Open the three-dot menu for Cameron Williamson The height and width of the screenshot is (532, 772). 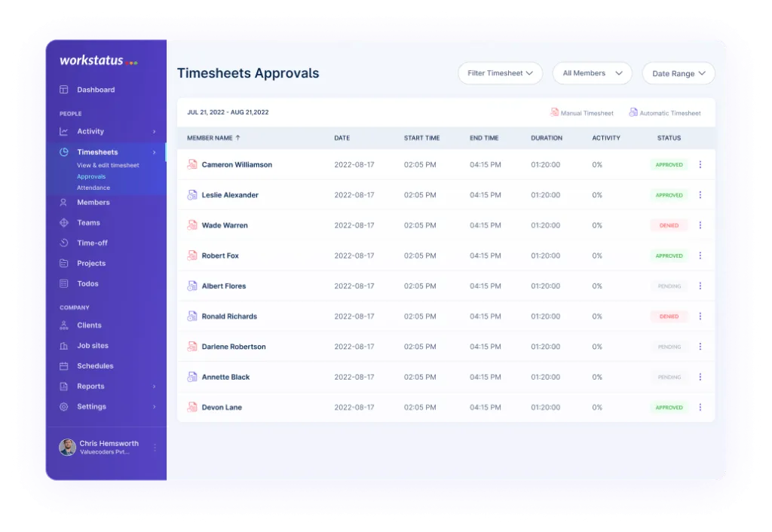[x=700, y=164]
